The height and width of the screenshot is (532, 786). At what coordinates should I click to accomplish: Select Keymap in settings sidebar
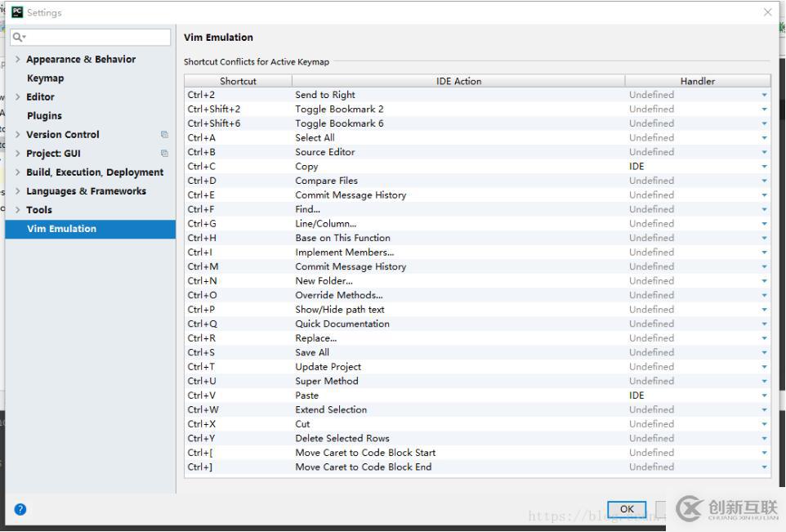pyautogui.click(x=45, y=78)
